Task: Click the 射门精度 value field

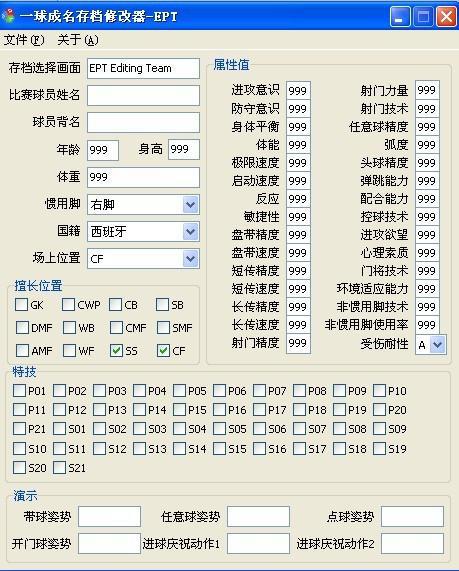Action: point(298,343)
